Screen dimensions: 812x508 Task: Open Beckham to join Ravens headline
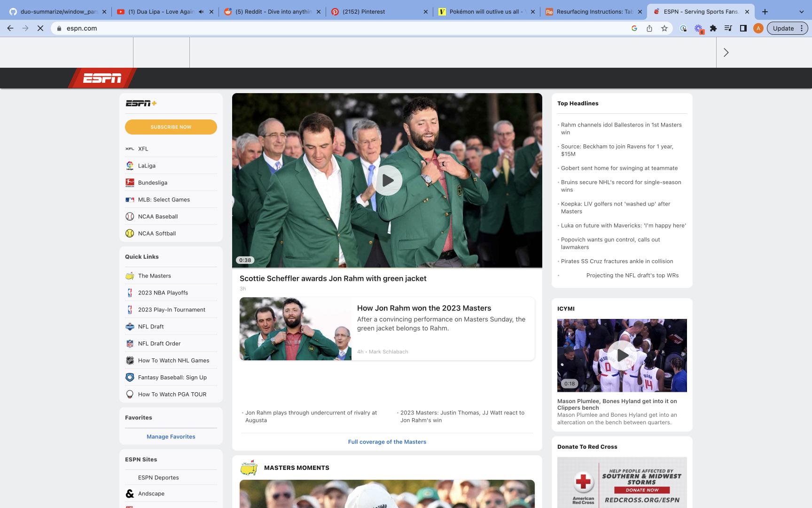coord(617,150)
